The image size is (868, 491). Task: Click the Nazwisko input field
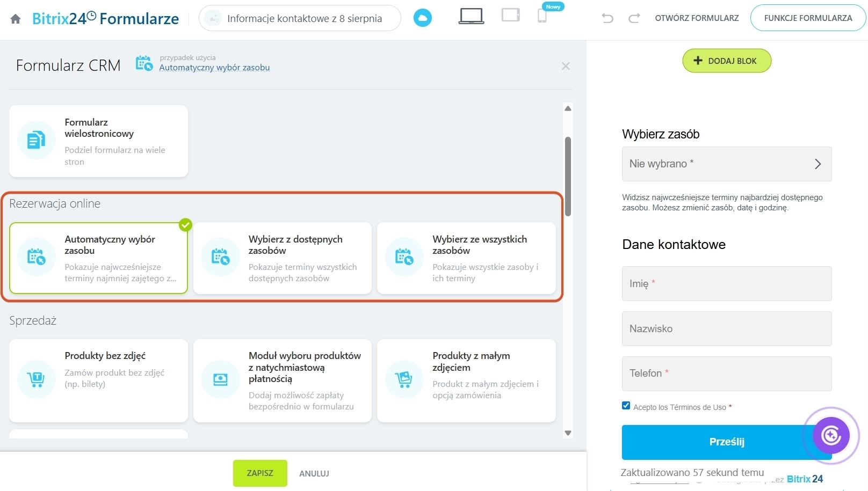pyautogui.click(x=727, y=328)
